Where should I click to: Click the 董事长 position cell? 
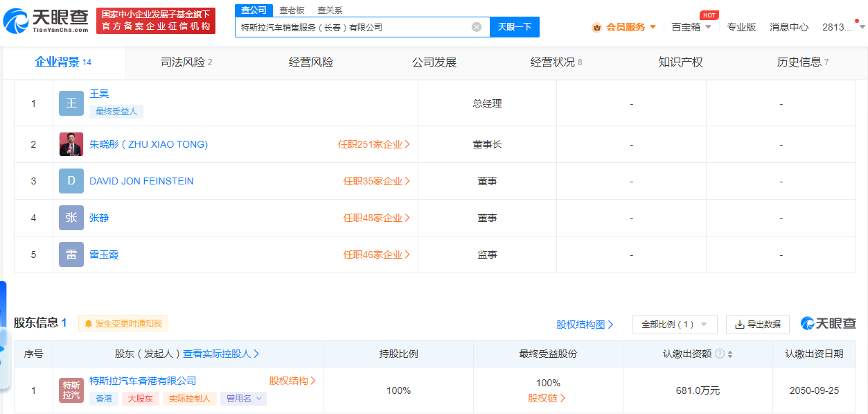pyautogui.click(x=487, y=144)
